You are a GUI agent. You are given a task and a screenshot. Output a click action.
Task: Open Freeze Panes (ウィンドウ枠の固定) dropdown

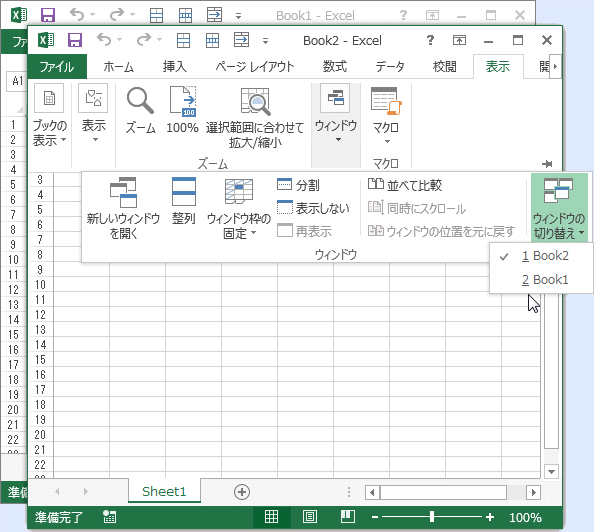tap(239, 208)
